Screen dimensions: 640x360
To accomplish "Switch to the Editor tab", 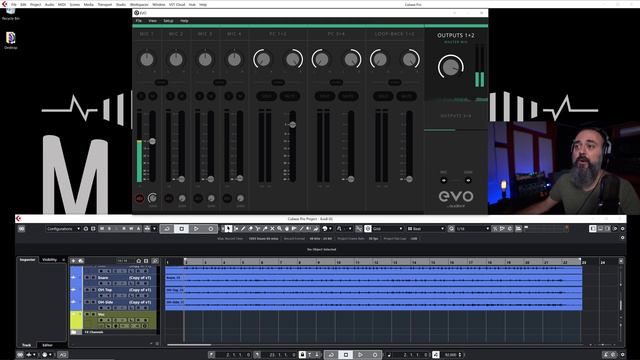I will pyautogui.click(x=47, y=345).
